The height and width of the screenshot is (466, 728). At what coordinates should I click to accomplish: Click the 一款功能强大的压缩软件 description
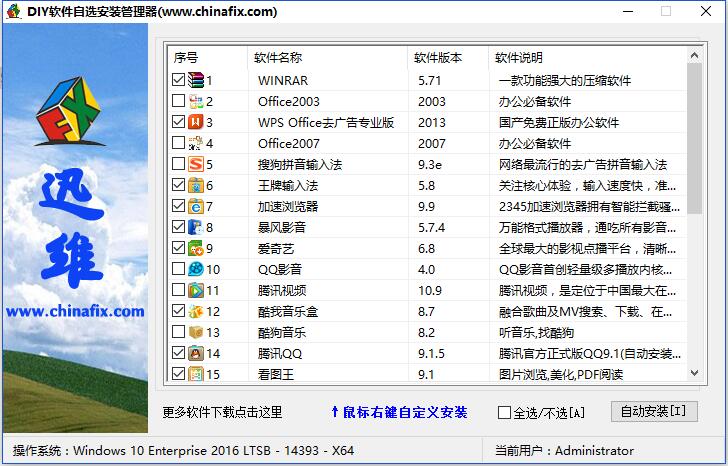pos(565,80)
